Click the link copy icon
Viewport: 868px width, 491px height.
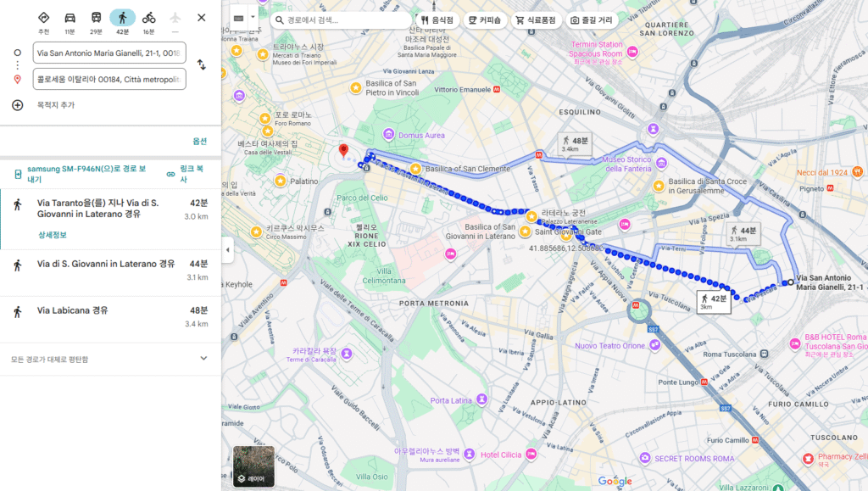click(x=170, y=174)
